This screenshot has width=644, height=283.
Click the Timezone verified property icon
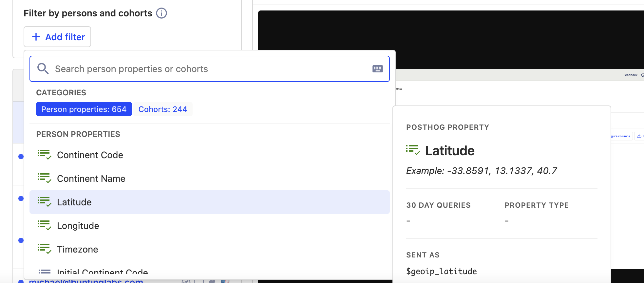point(44,249)
